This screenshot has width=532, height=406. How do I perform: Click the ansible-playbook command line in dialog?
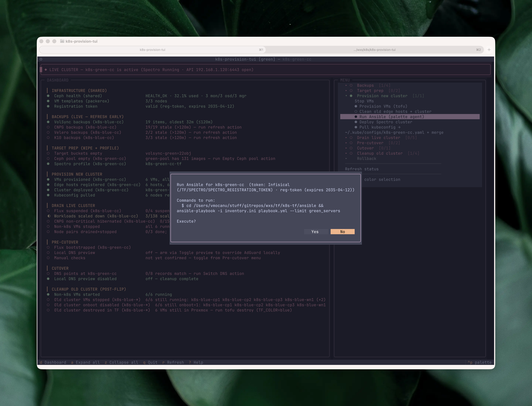click(258, 211)
